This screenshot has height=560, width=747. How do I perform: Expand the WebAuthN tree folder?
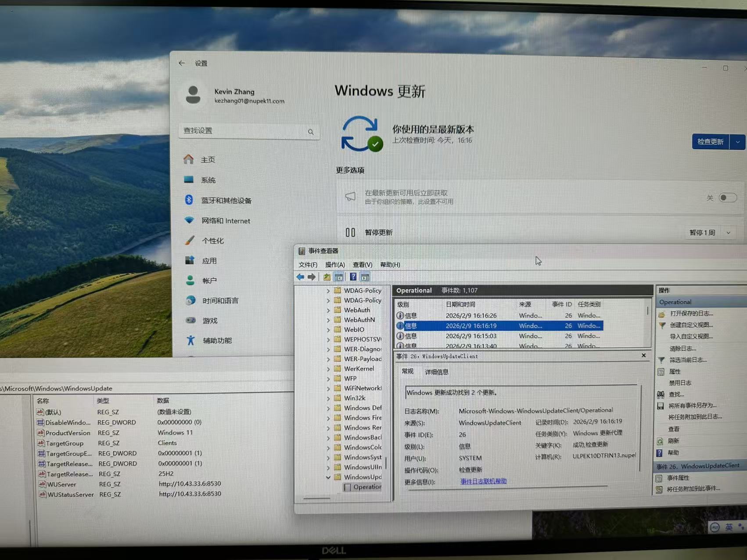click(328, 320)
